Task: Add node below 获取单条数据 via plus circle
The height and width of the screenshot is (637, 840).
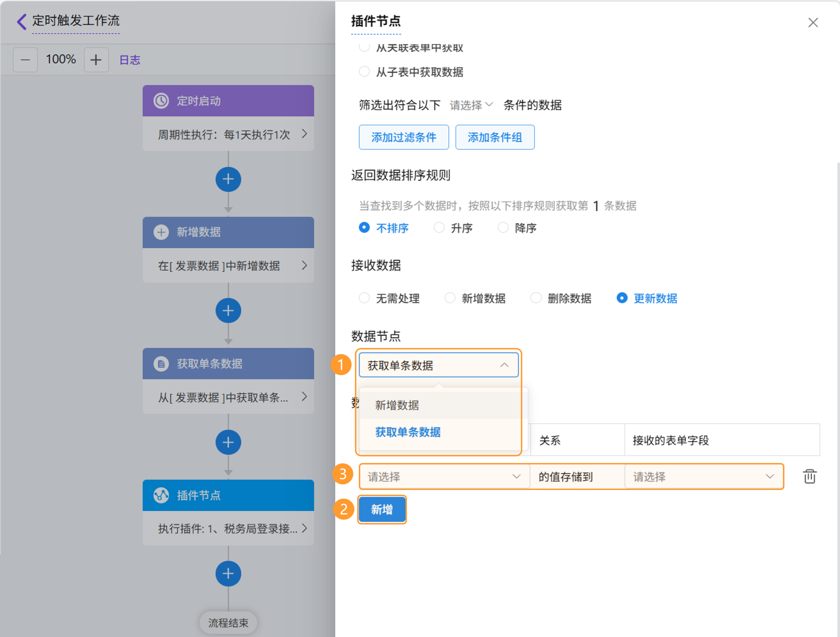Action: pos(228,442)
